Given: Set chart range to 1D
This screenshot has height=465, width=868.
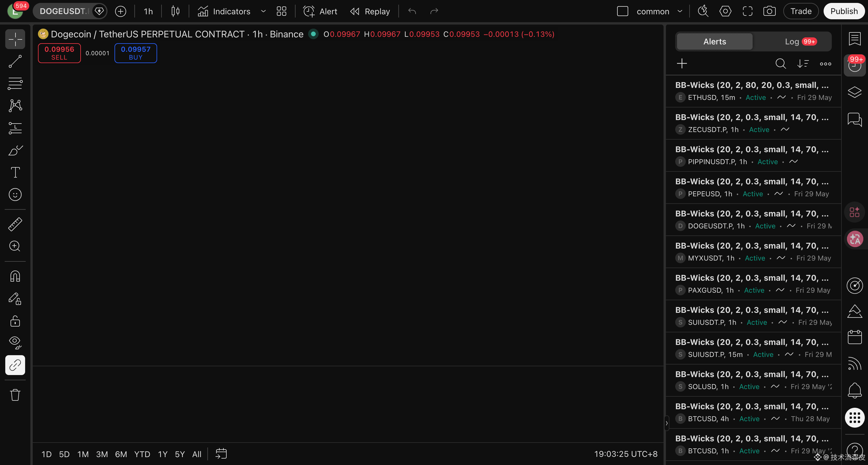Looking at the screenshot, I should coord(46,454).
